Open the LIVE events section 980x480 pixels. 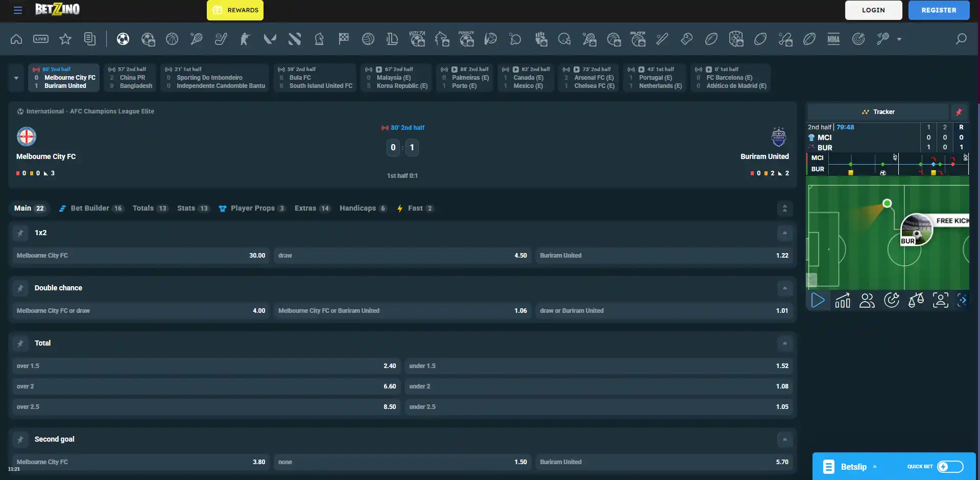(x=41, y=39)
